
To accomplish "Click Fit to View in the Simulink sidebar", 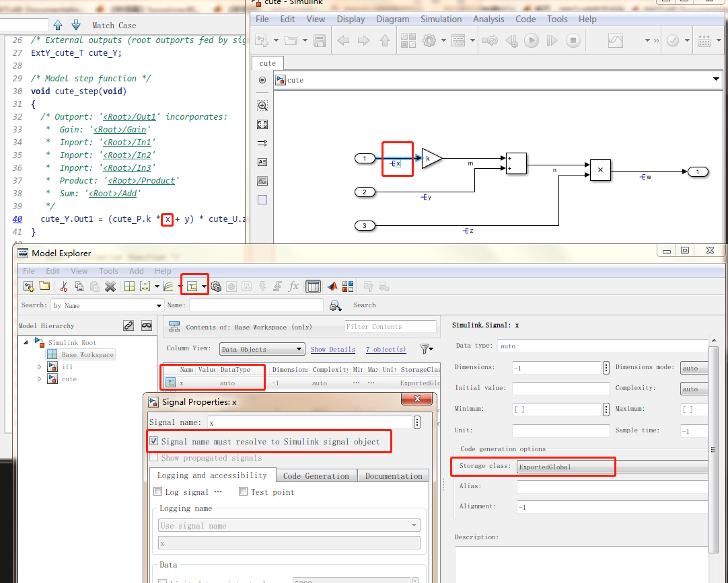I will [x=262, y=124].
